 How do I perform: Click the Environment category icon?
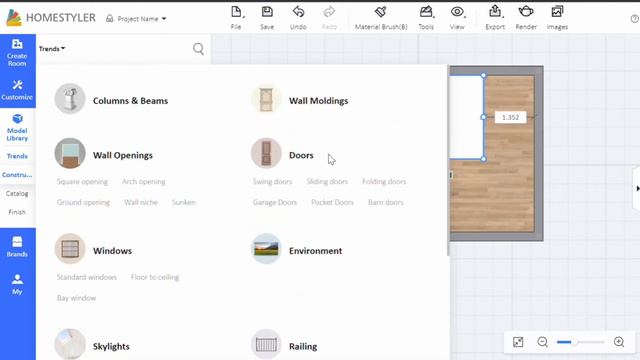click(266, 249)
